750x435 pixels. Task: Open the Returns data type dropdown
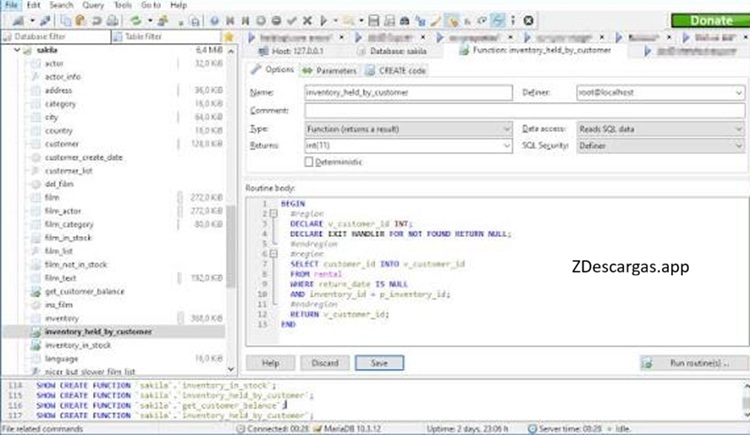pos(506,145)
